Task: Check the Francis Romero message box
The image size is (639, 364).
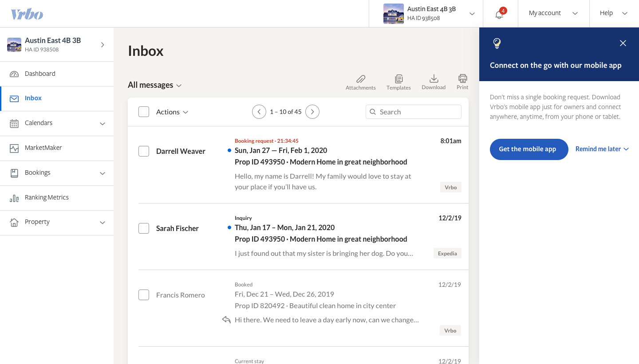Action: click(x=144, y=295)
